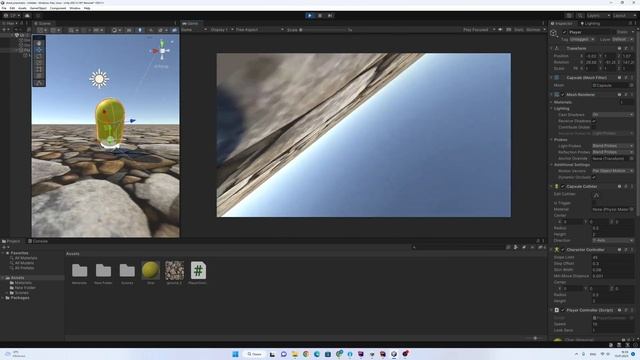
Task: Click the Play button in the toolbar
Action: [x=309, y=16]
